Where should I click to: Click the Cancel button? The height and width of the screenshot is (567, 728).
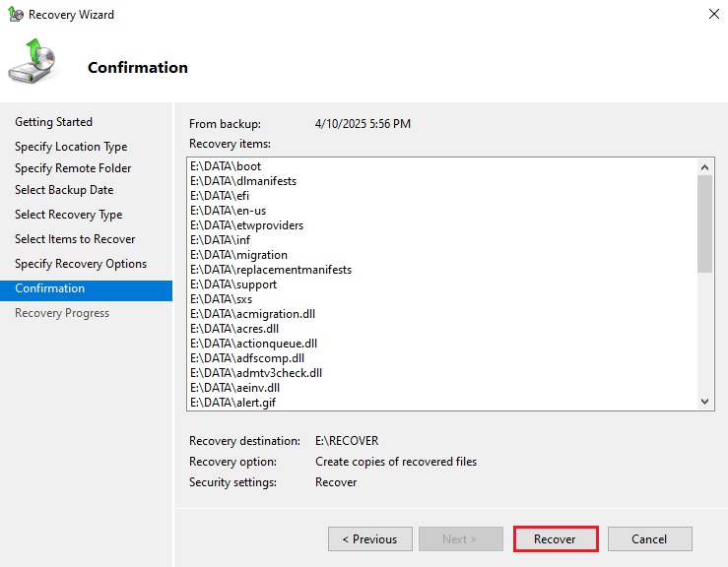649,538
